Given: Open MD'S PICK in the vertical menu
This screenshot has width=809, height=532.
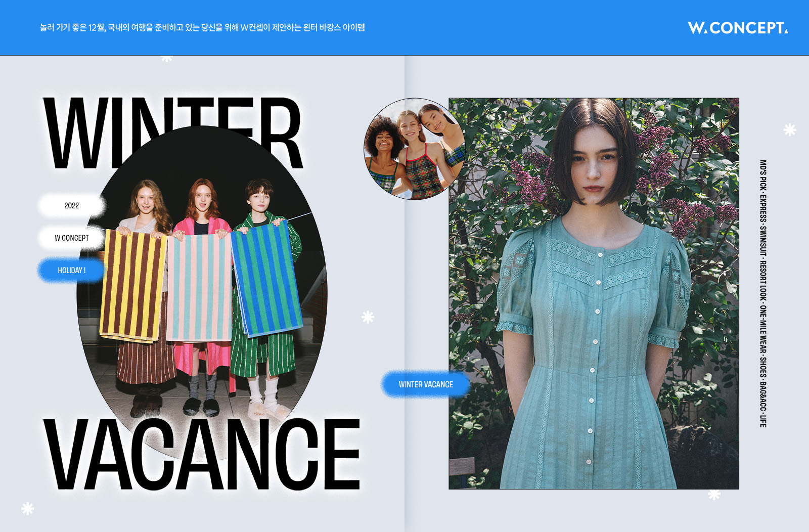Looking at the screenshot, I should point(763,175).
